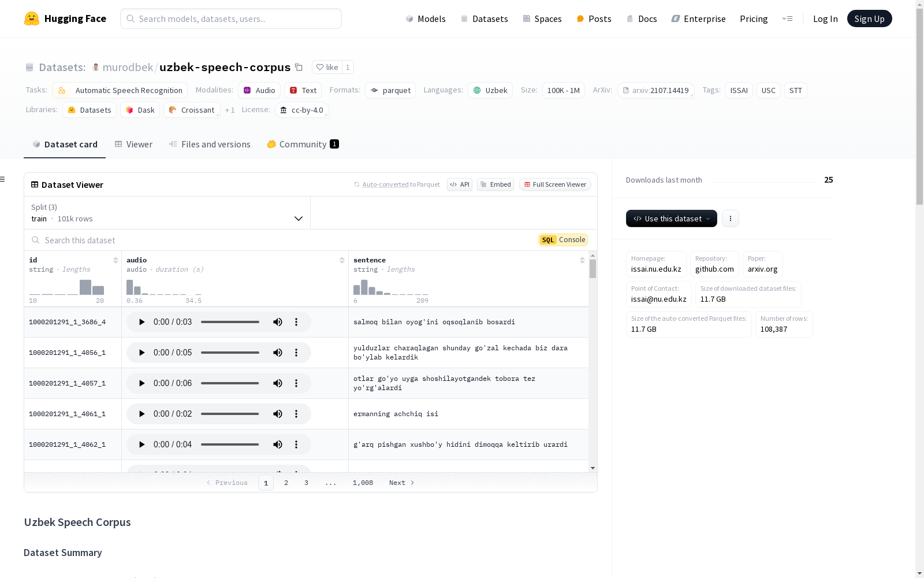
Task: Focus the search models, datasets, users field
Action: 231,18
